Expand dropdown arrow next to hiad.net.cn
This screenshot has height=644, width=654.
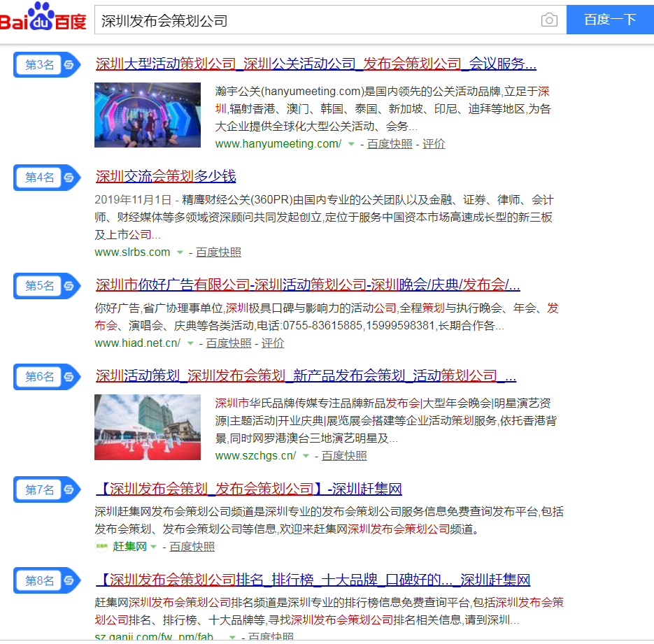tap(190, 343)
